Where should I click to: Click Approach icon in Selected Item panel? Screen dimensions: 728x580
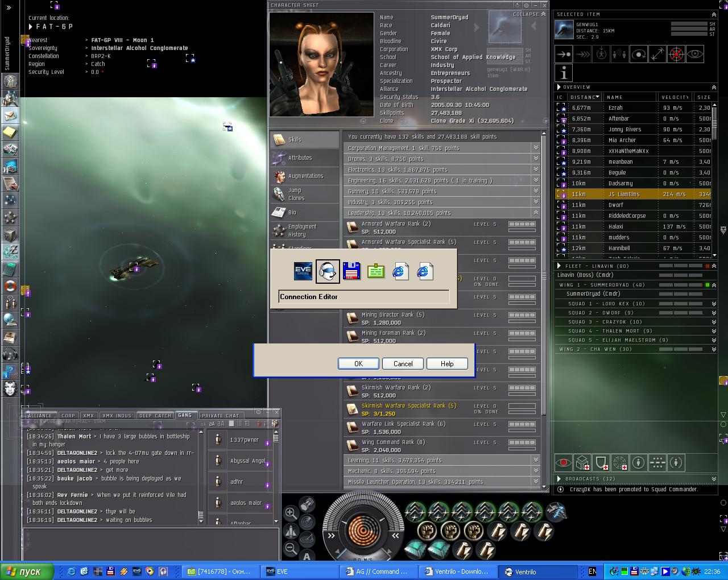pos(564,55)
